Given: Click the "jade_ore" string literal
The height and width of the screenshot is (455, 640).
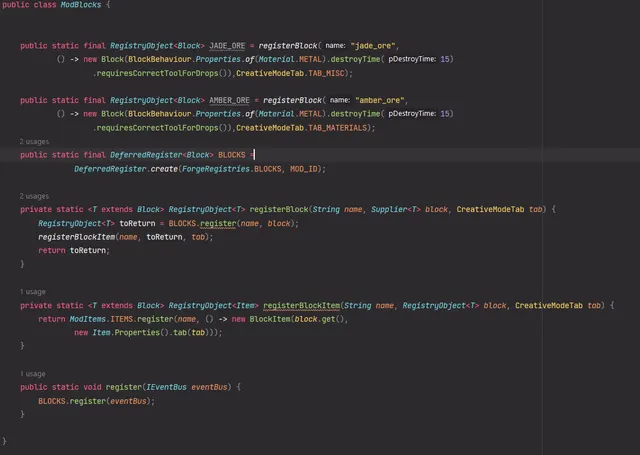Looking at the screenshot, I should click(372, 46).
